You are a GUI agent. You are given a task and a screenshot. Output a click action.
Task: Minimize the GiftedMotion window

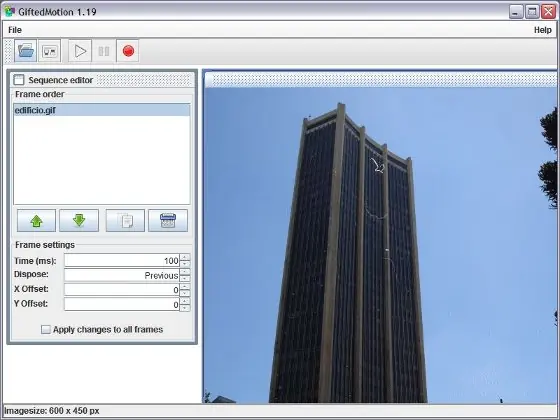tap(516, 12)
